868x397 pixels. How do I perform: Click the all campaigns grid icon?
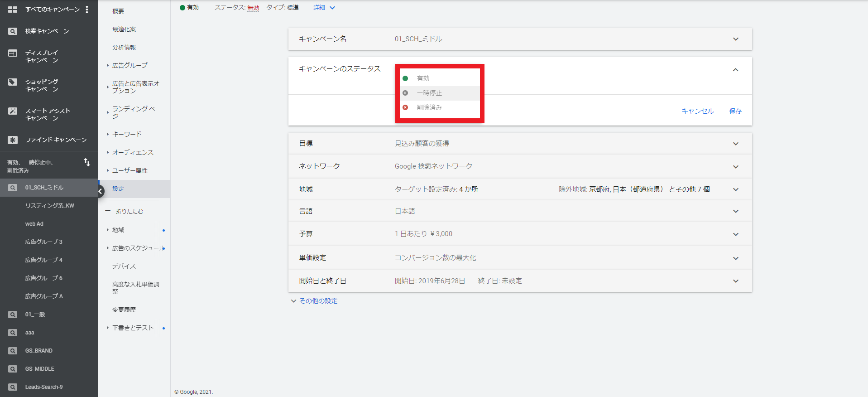click(x=13, y=10)
